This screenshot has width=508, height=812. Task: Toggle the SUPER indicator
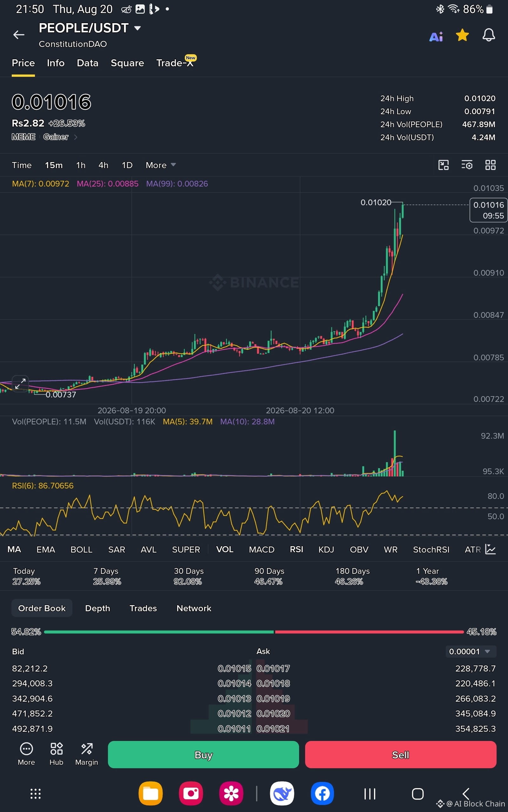[x=186, y=549]
